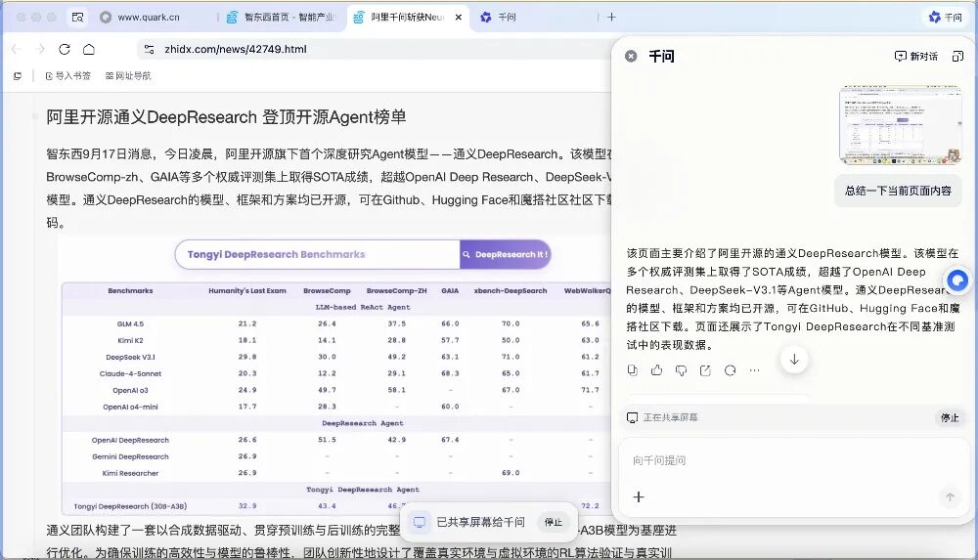Click the Tongyi DeepResearch (30B-A3B) row label
Screen dimensions: 978x560
tap(130, 506)
